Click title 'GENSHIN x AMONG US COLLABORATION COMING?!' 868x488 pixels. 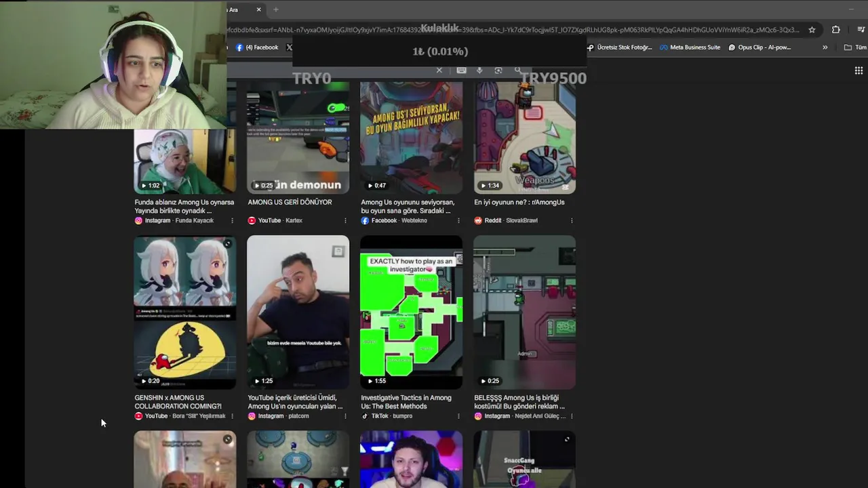pos(178,402)
